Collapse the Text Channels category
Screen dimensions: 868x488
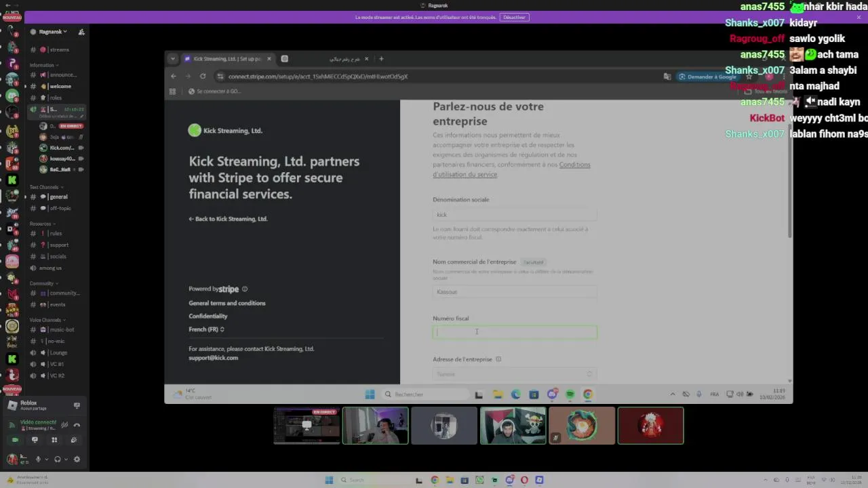46,187
